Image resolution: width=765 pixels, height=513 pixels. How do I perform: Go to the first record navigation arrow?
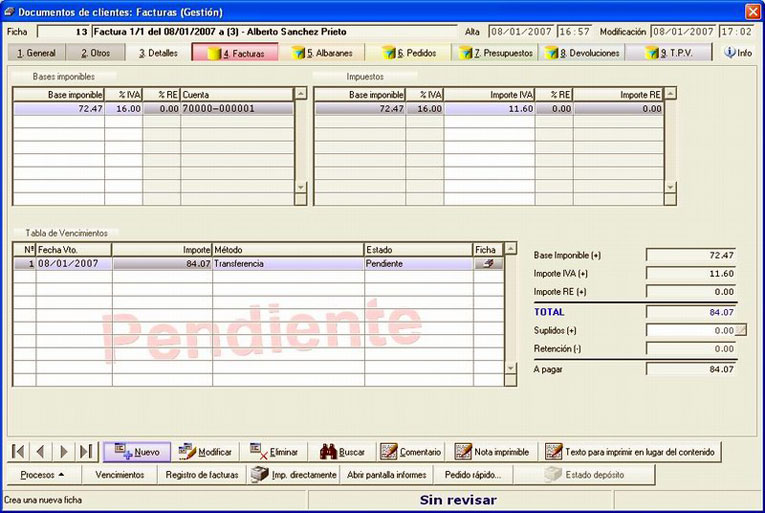pos(18,451)
